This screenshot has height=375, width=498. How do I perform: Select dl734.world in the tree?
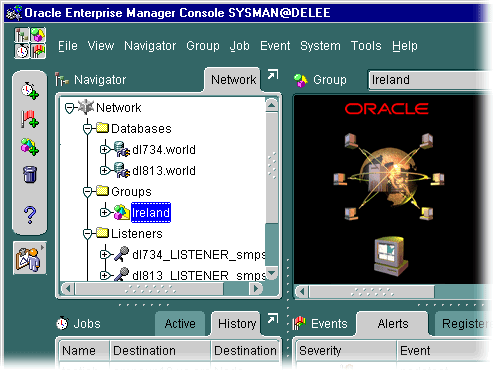(164, 150)
